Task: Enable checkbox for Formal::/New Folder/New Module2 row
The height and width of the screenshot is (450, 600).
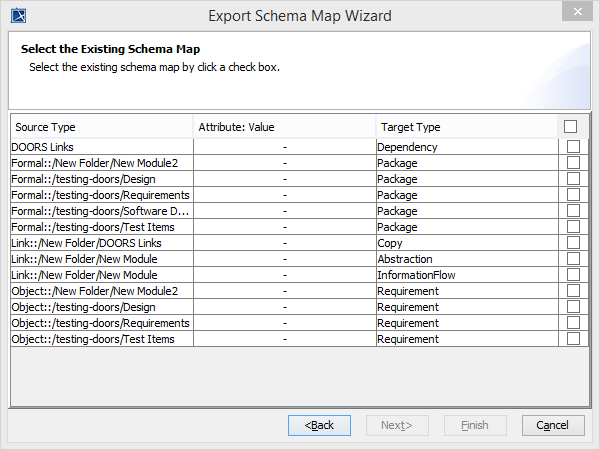Action: pos(573,163)
